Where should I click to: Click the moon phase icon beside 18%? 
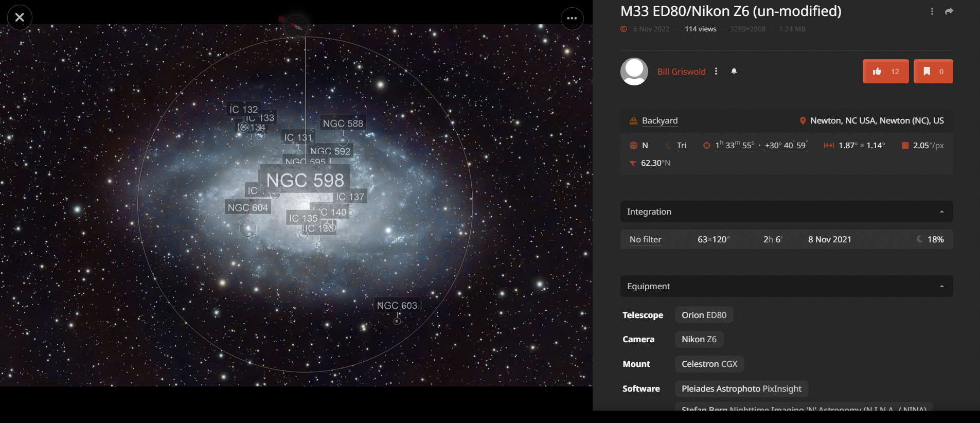[x=920, y=239]
